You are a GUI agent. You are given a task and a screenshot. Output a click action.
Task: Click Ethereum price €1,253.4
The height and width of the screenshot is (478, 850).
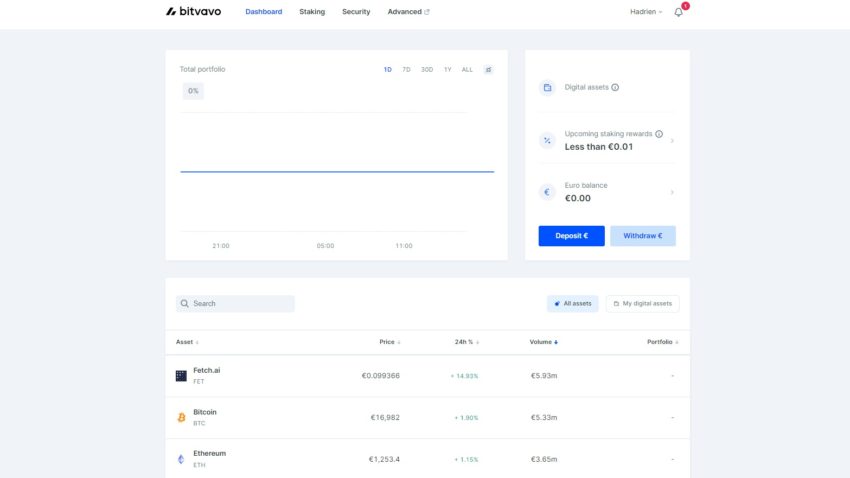click(x=384, y=459)
